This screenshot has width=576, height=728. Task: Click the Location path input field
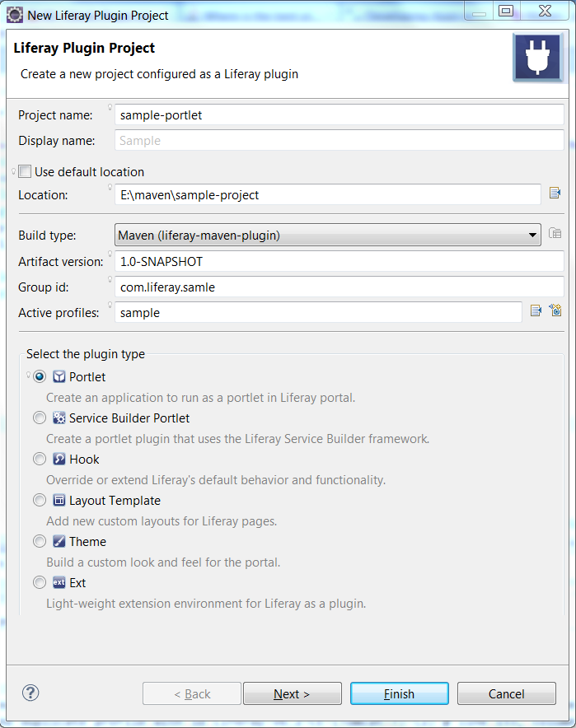[x=327, y=194]
